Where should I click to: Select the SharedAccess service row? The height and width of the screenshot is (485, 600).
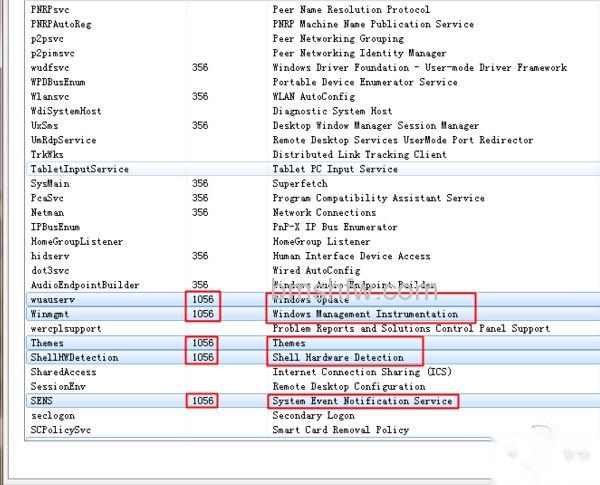coord(313,372)
